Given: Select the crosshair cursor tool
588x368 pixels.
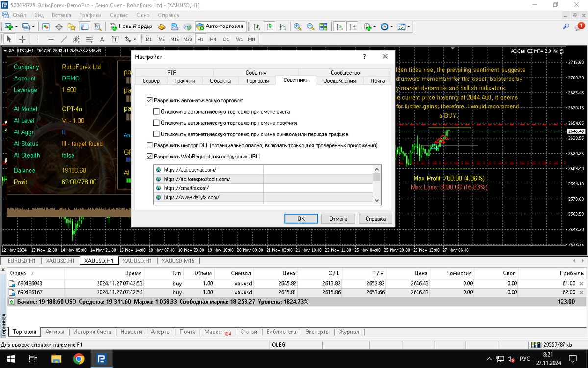Looking at the screenshot, I should pos(23,39).
